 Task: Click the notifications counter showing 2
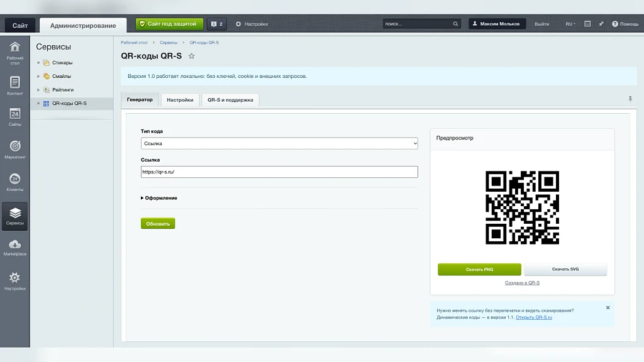[217, 24]
